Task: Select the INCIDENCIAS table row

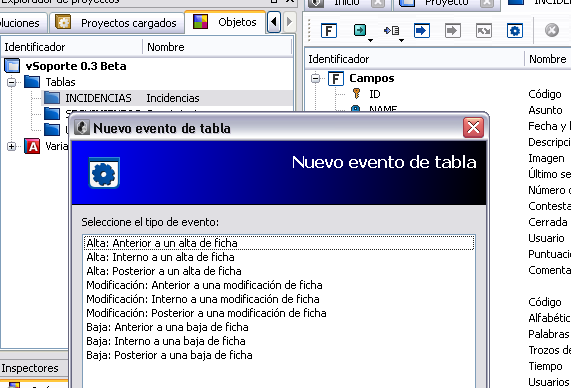Action: point(167,98)
